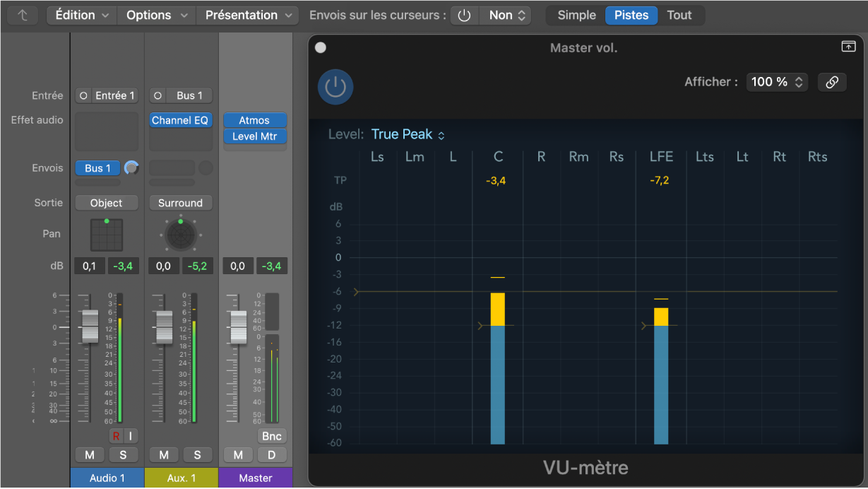Viewport: 868px width, 489px height.
Task: Toggle input monitoring on Audio 1
Action: [131, 436]
